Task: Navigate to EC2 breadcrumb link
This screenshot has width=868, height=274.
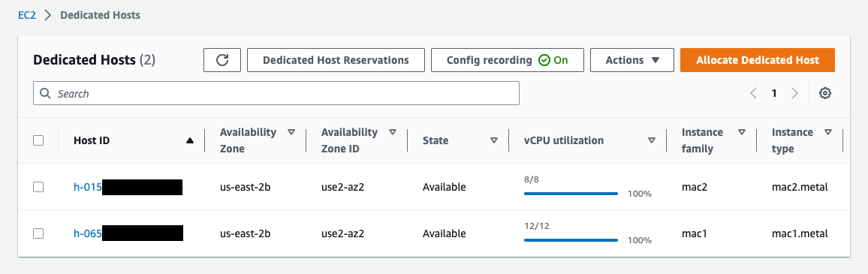Action: click(27, 16)
